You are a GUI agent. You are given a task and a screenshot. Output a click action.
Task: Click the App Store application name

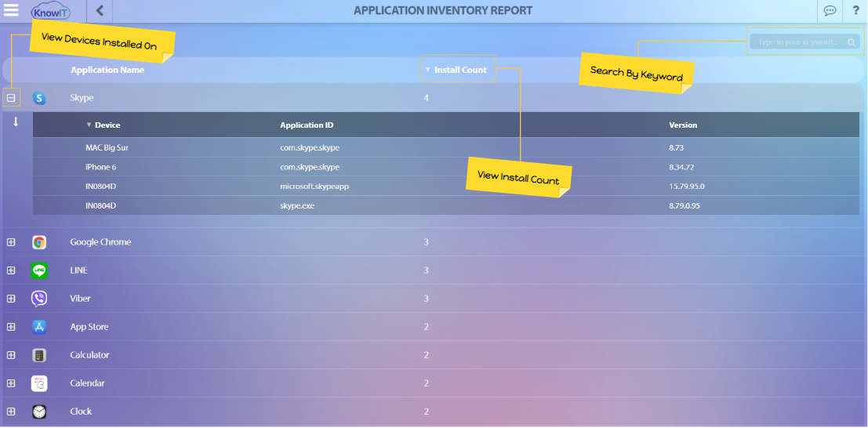(89, 327)
